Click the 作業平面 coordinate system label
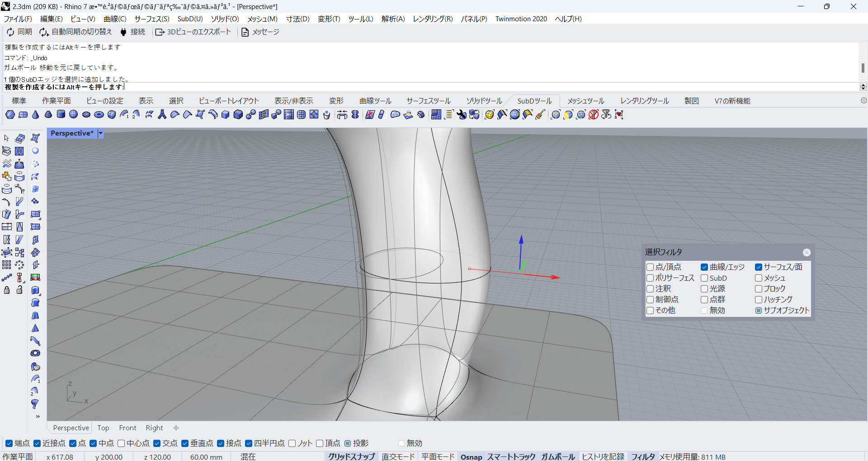 tap(18, 457)
